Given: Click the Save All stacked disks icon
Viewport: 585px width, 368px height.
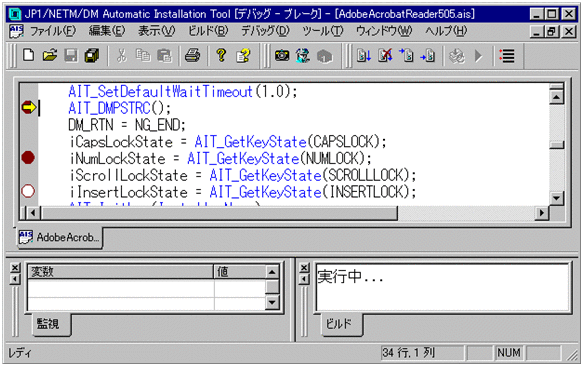Looking at the screenshot, I should point(92,56).
